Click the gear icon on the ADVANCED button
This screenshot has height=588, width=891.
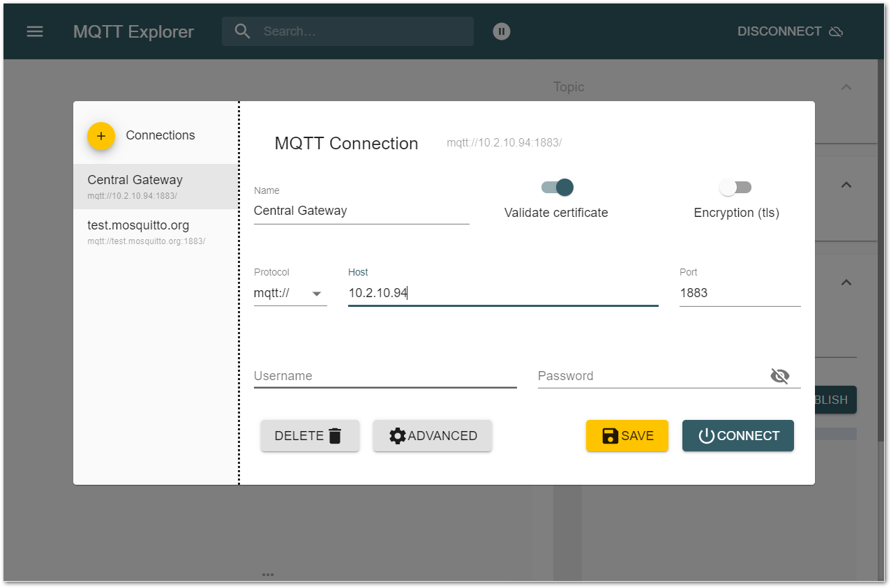398,435
